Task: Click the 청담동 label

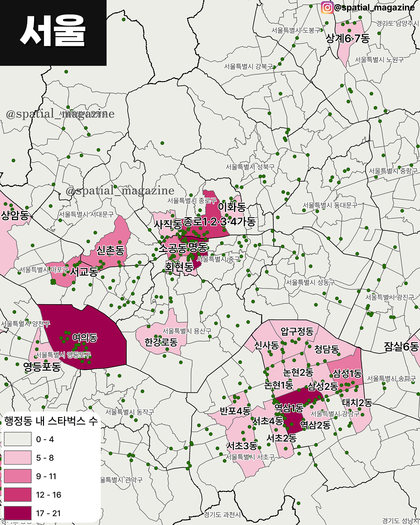Action: (x=326, y=349)
